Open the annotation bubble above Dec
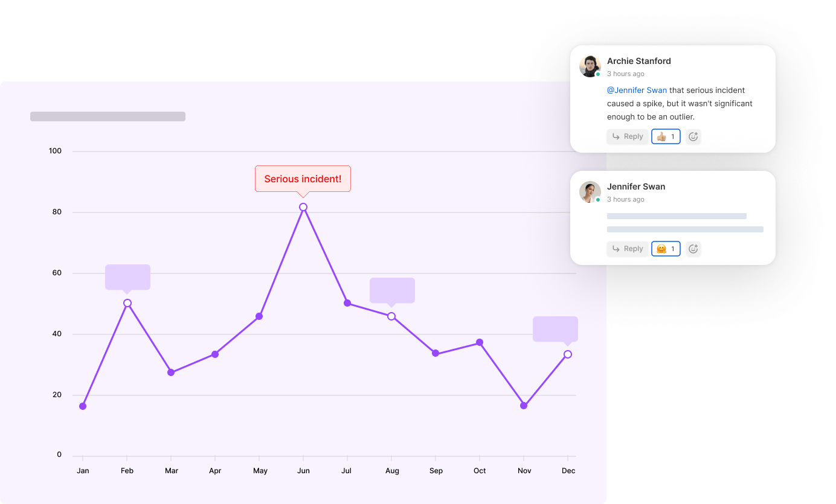The height and width of the screenshot is (504, 836). point(555,330)
